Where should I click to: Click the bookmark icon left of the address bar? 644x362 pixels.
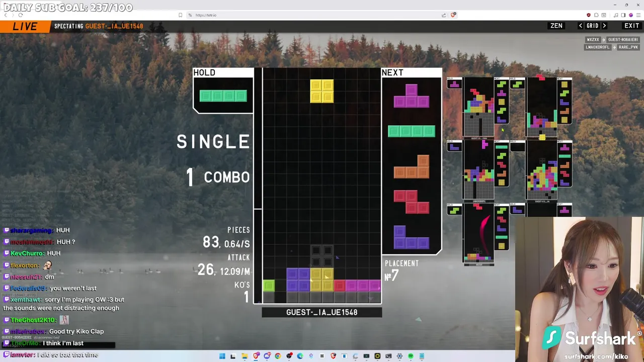tap(180, 15)
